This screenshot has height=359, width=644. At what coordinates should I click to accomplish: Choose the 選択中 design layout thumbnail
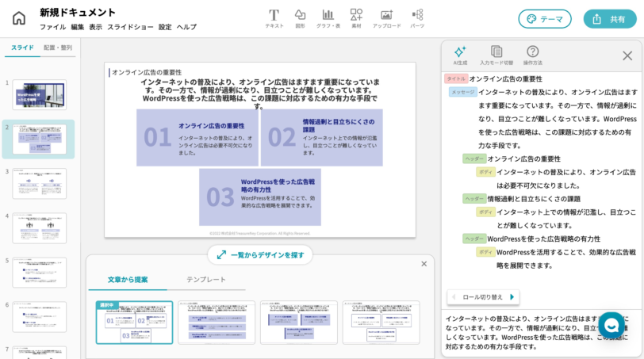point(134,322)
